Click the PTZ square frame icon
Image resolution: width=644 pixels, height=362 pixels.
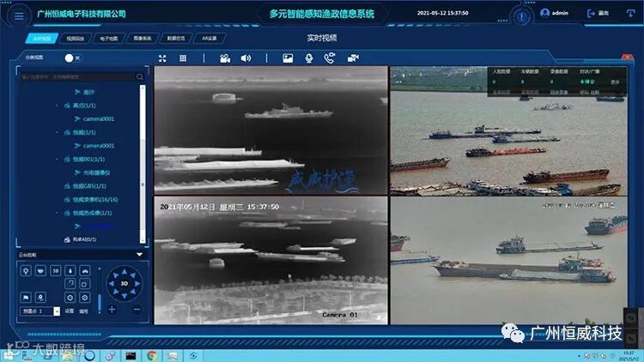85,284
